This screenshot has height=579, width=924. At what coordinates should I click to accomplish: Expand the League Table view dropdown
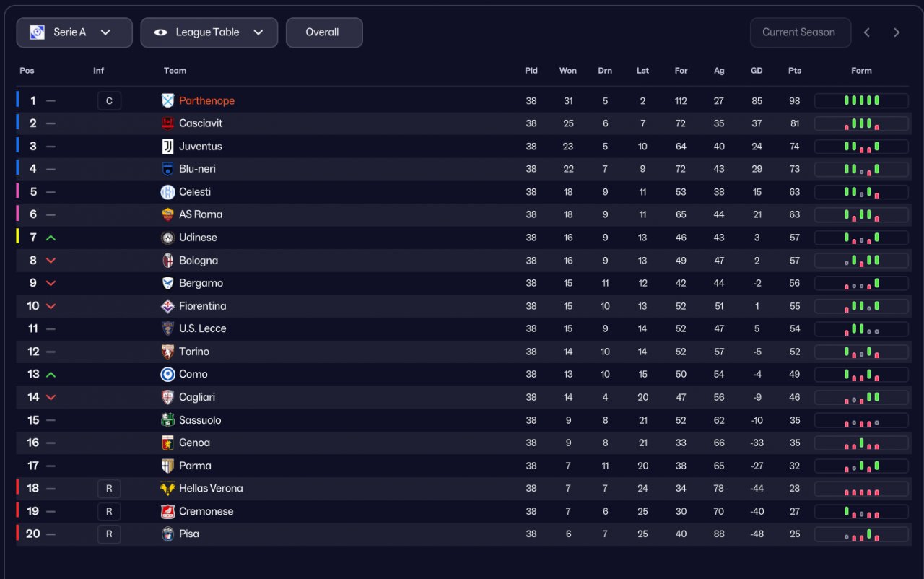209,32
